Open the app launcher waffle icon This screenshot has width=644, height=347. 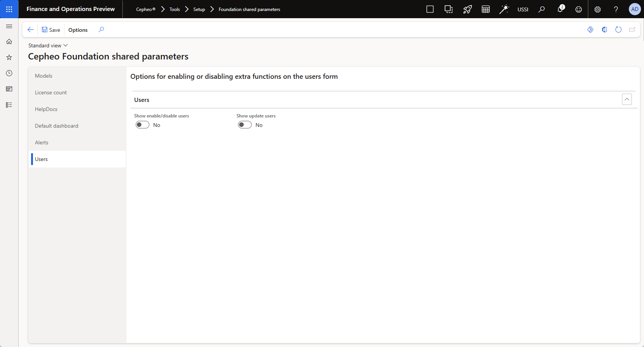[x=9, y=9]
